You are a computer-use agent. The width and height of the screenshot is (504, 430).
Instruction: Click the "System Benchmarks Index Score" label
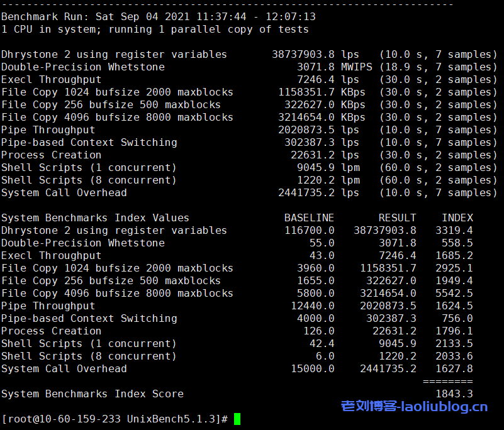pos(92,394)
